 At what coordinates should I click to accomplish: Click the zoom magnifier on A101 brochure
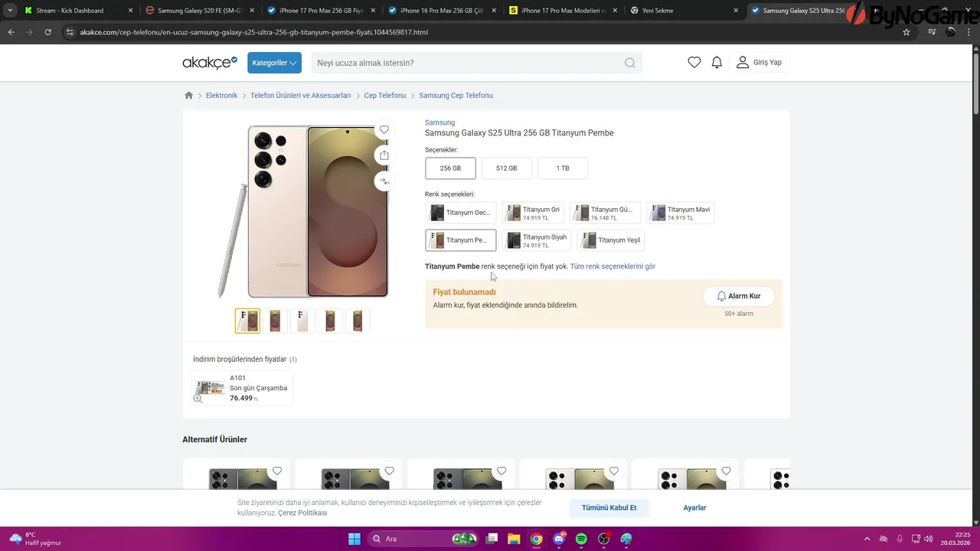pyautogui.click(x=198, y=399)
